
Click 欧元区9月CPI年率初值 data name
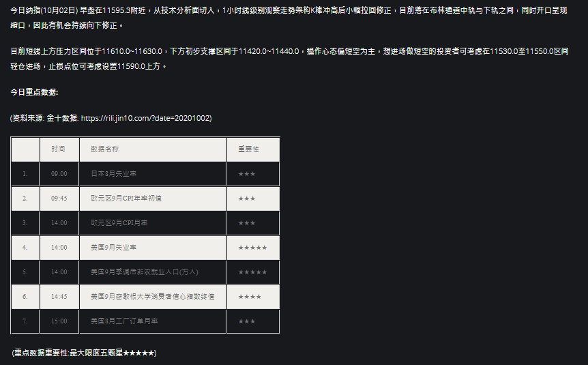[126, 199]
